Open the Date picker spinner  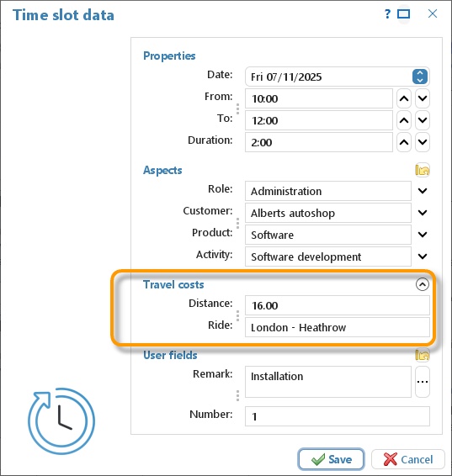click(420, 77)
